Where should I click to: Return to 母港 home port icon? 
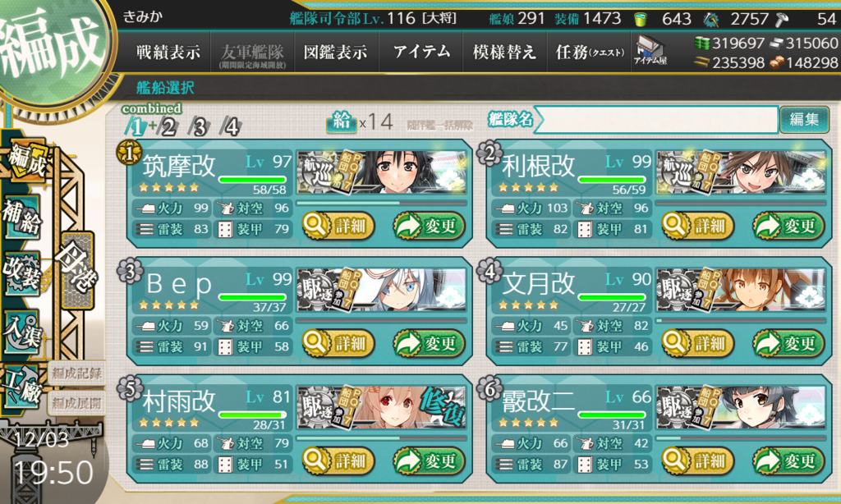coord(78,270)
